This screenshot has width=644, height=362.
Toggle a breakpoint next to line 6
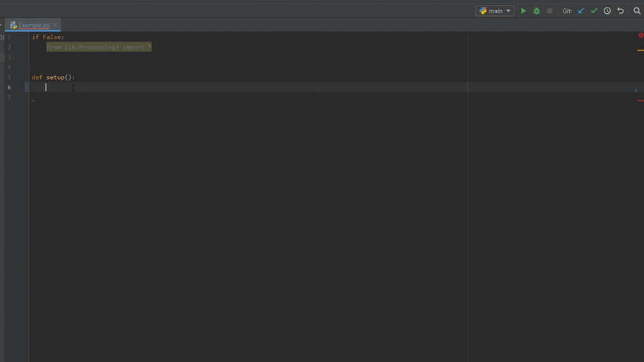click(x=21, y=87)
